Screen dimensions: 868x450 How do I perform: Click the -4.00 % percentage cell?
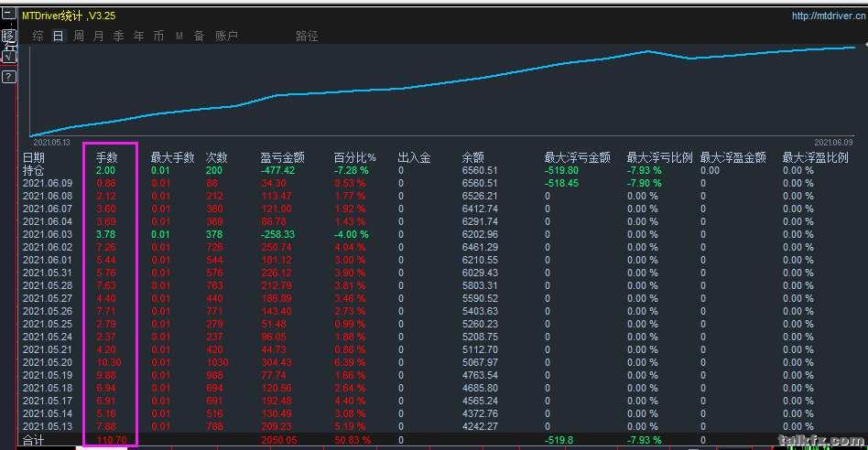351,234
